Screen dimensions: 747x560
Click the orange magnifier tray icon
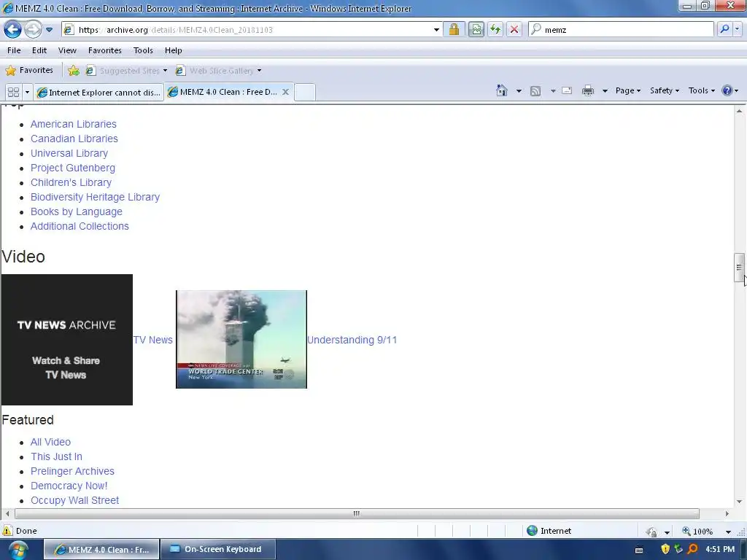point(693,549)
